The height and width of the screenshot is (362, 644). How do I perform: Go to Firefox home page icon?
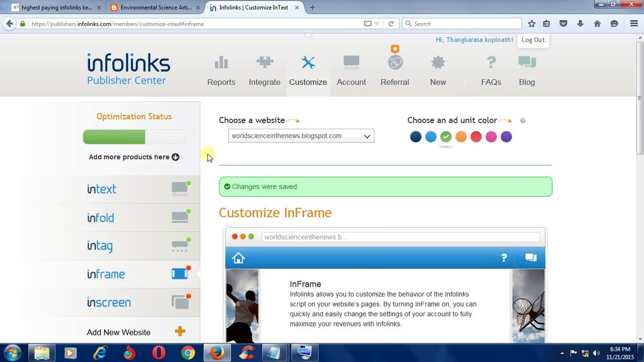597,24
